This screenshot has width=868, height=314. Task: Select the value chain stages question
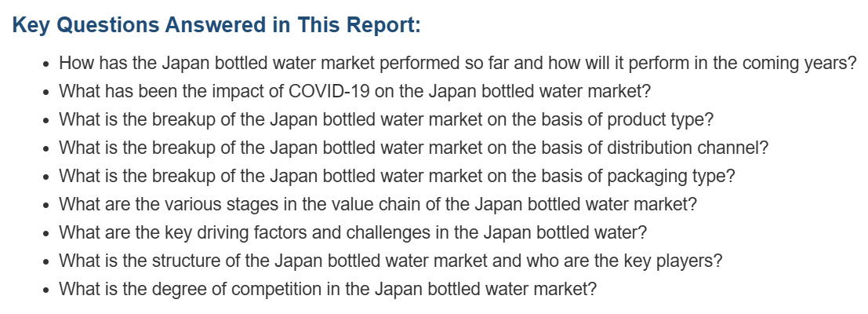tap(378, 204)
